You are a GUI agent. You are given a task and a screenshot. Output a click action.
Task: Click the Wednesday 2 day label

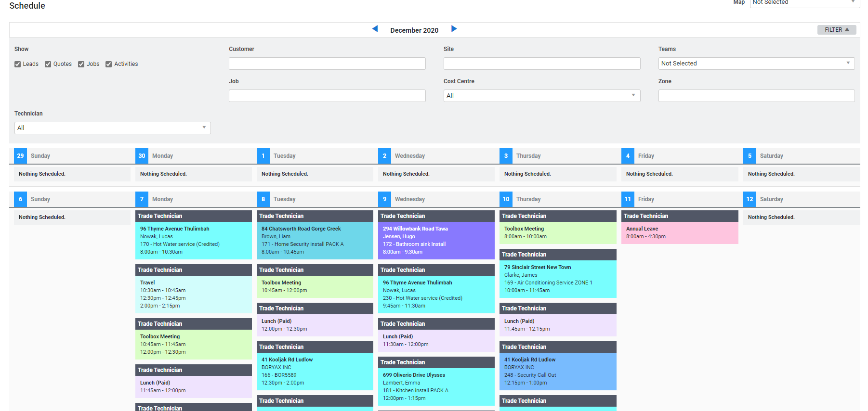[410, 156]
